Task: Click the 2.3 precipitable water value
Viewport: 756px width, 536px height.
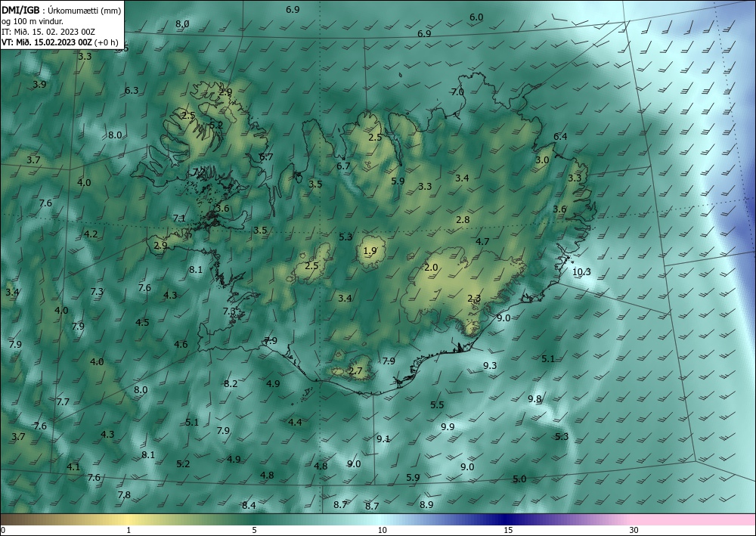Action: (474, 299)
